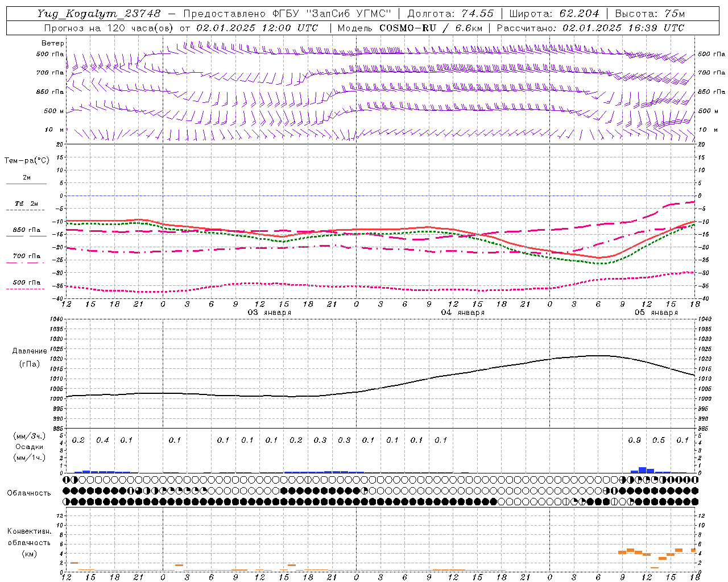Click the solid red legend line under 2м
Screen dimensions: 728x582
point(26,184)
